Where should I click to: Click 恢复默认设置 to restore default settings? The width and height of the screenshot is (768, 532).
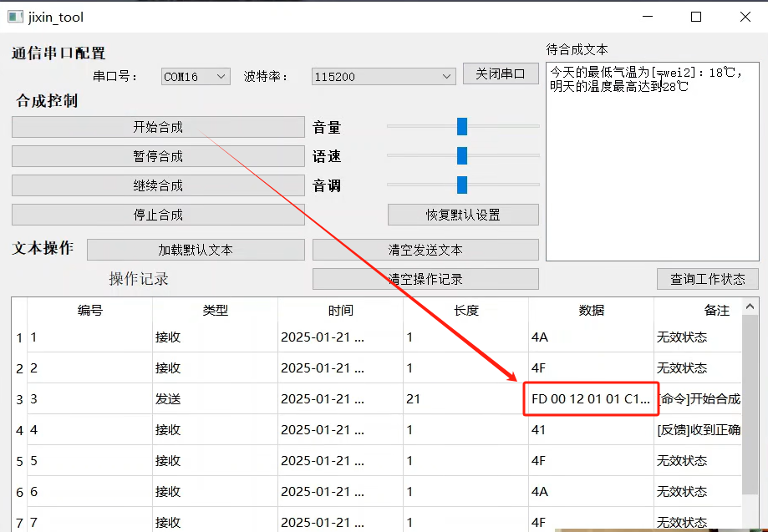coord(462,214)
